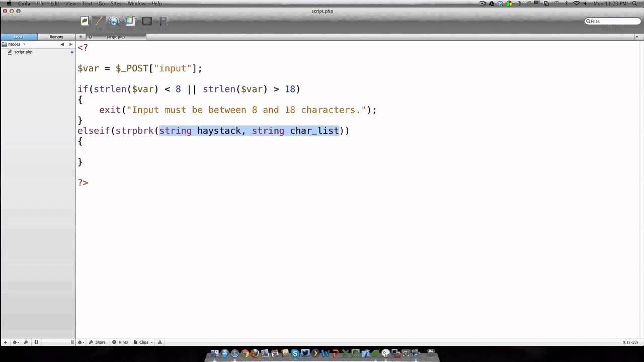Open the CSS color palette tool

(130, 21)
